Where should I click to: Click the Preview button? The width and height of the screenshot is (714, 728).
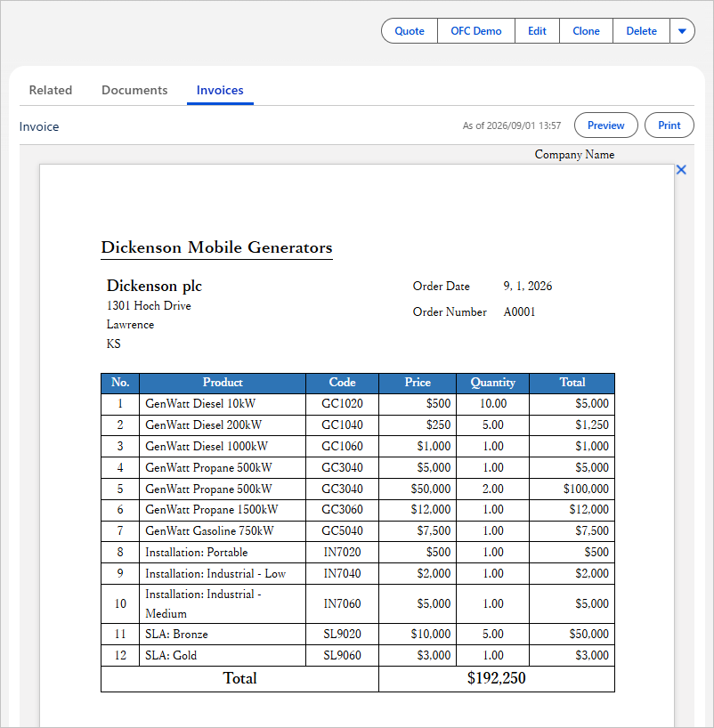[x=605, y=125]
